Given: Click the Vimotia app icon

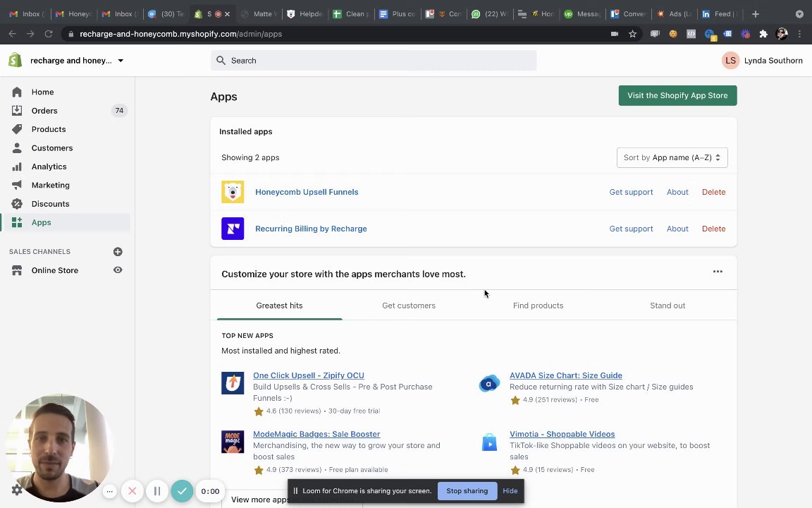Looking at the screenshot, I should point(489,442).
